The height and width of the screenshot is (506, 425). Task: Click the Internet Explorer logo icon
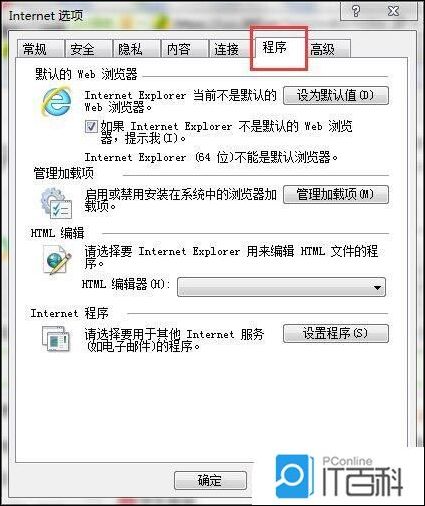coord(56,101)
